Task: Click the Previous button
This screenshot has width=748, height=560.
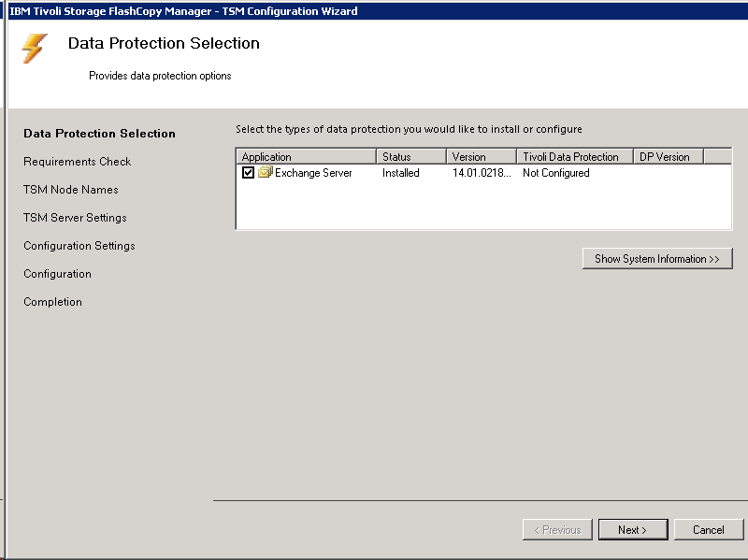Action: point(557,530)
